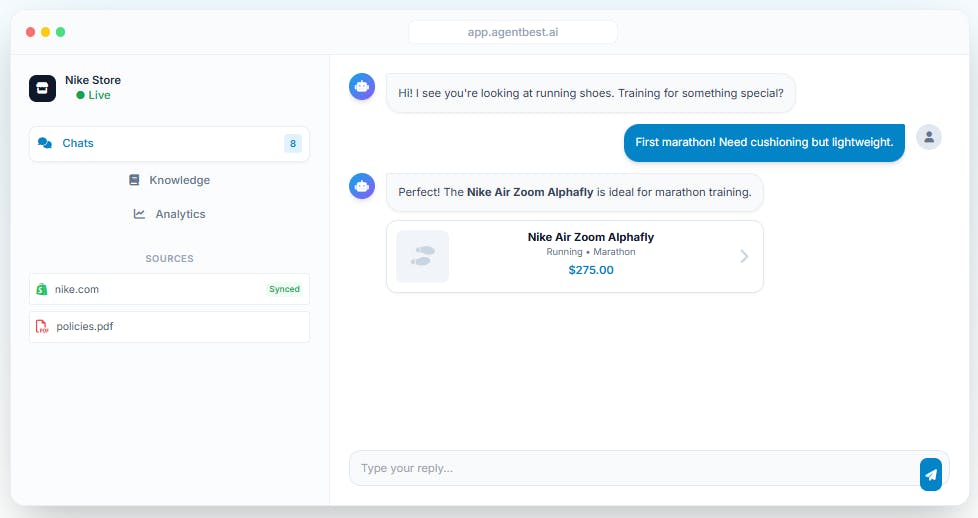The height and width of the screenshot is (518, 978).
Task: Click the $275.00 price link
Action: [591, 270]
